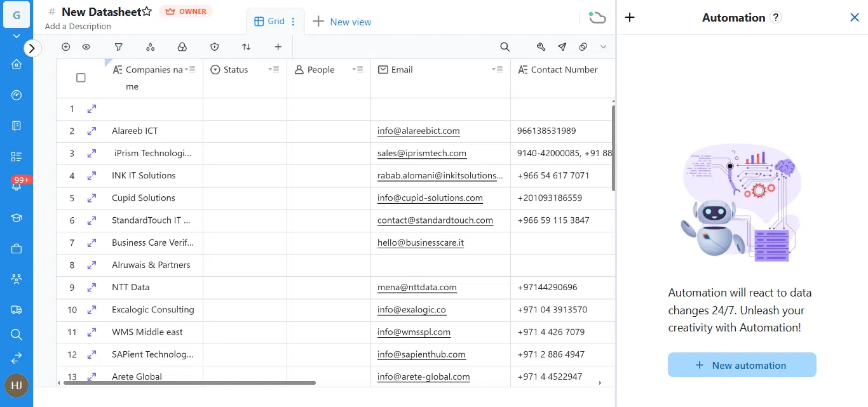Click the Contact Number column header
The width and height of the screenshot is (868, 407).
click(x=563, y=78)
